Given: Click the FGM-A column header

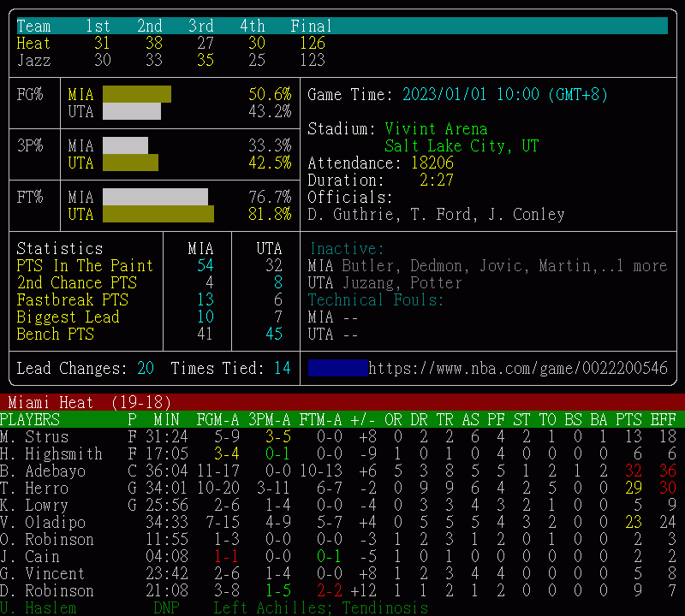Looking at the screenshot, I should [217, 420].
